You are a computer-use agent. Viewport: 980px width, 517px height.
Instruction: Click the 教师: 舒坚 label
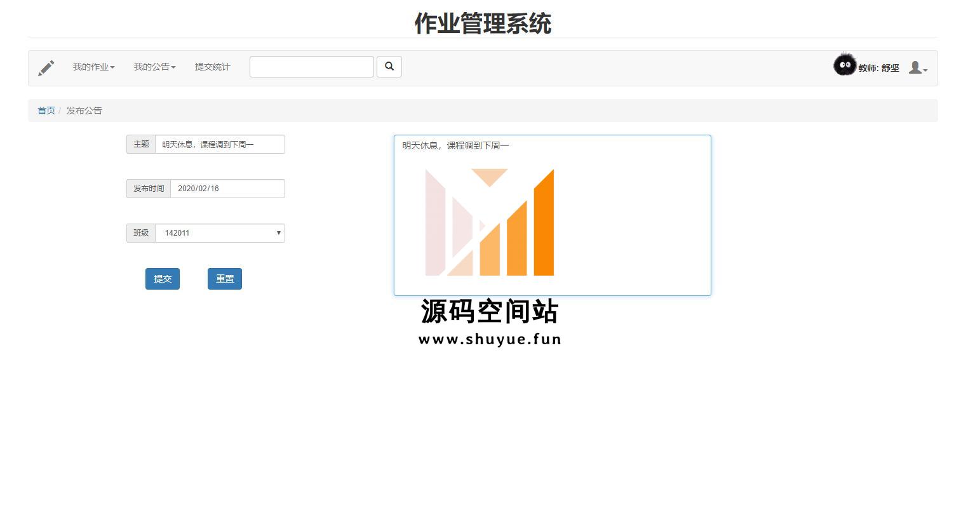878,68
